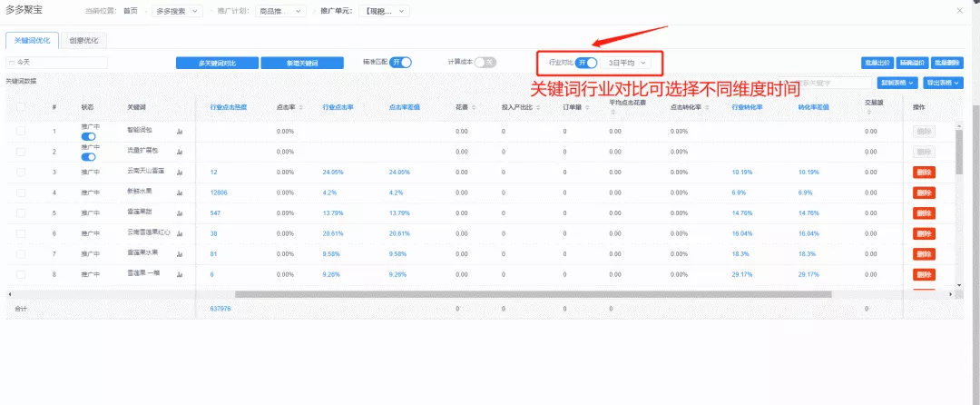Switch to the 关键词优化 tab
This screenshot has height=405, width=980.
click(x=33, y=40)
